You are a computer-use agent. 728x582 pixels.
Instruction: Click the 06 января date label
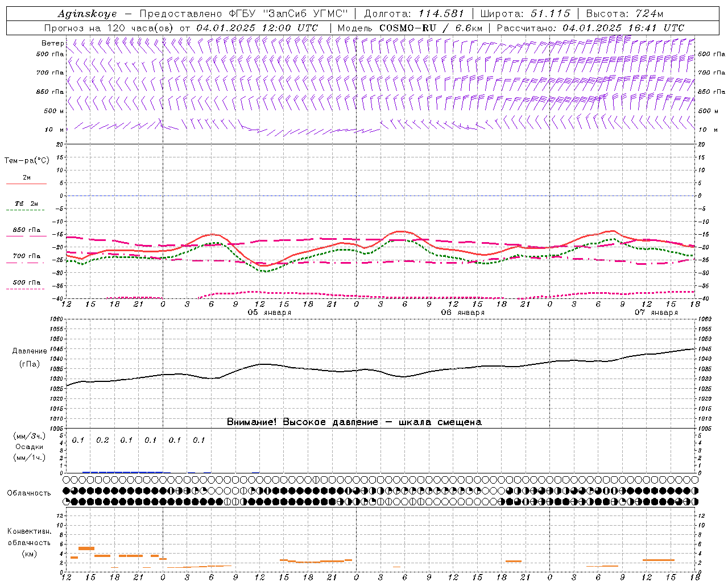tap(462, 313)
